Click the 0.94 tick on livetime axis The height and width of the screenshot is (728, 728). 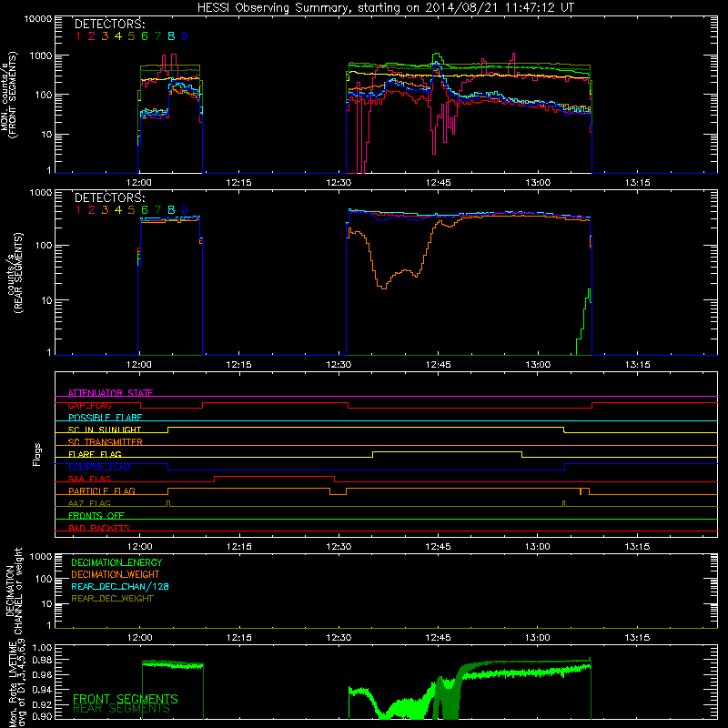(x=42, y=690)
